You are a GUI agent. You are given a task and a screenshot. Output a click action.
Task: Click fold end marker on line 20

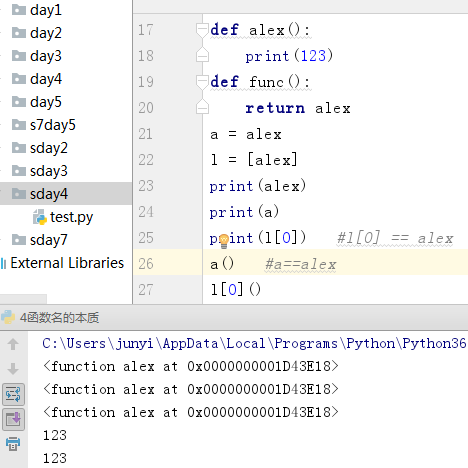202,107
